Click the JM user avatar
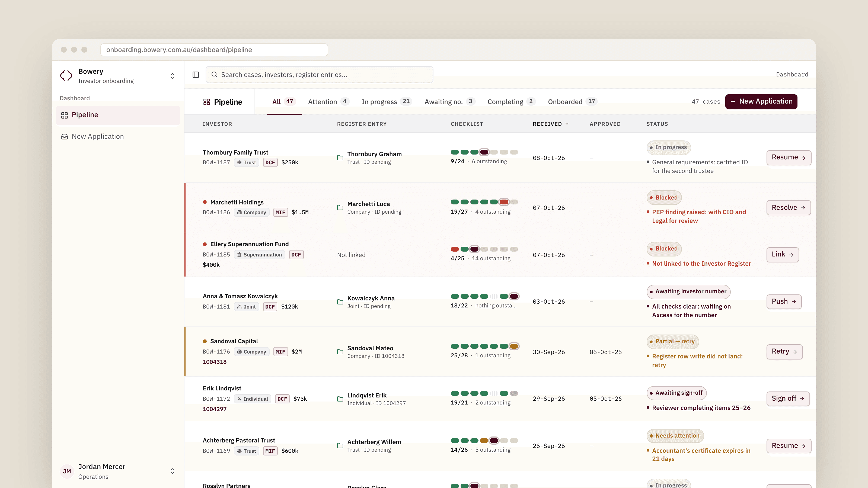Image resolution: width=868 pixels, height=488 pixels. (x=67, y=471)
